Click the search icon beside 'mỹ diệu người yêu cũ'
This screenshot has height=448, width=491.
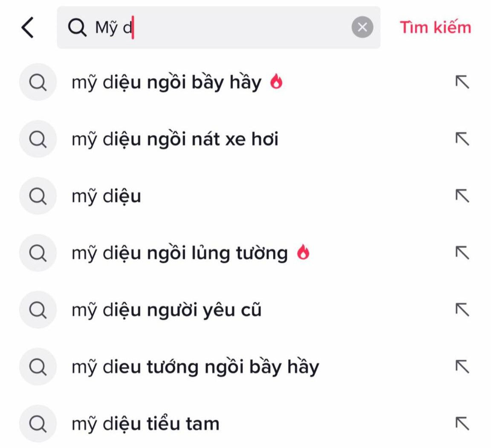[38, 309]
